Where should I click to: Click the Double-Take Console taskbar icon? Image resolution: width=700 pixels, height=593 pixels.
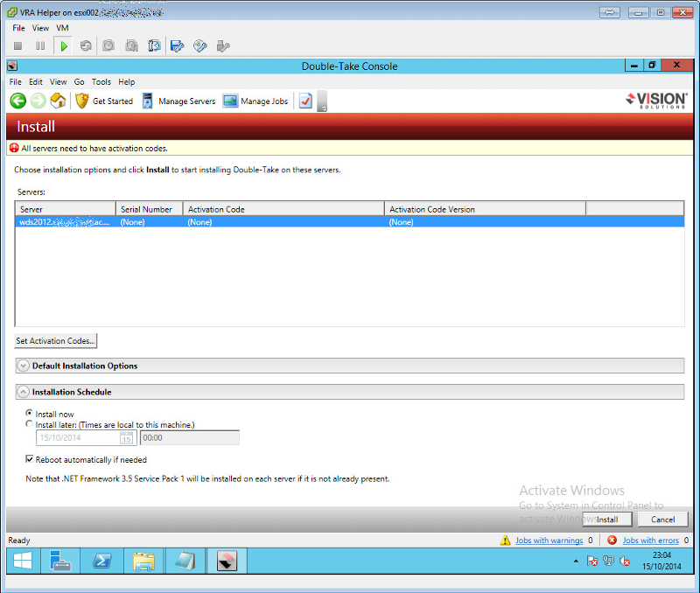click(227, 561)
